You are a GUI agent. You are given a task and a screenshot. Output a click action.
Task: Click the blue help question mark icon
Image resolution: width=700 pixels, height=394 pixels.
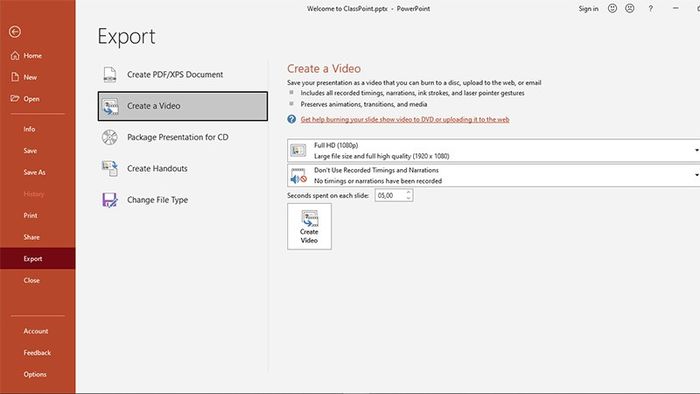(292, 119)
